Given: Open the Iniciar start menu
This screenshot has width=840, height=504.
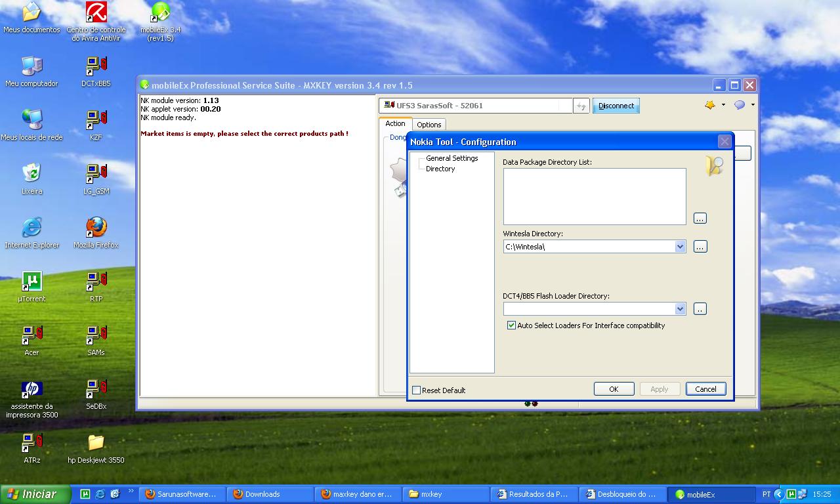Looking at the screenshot, I should click(36, 494).
